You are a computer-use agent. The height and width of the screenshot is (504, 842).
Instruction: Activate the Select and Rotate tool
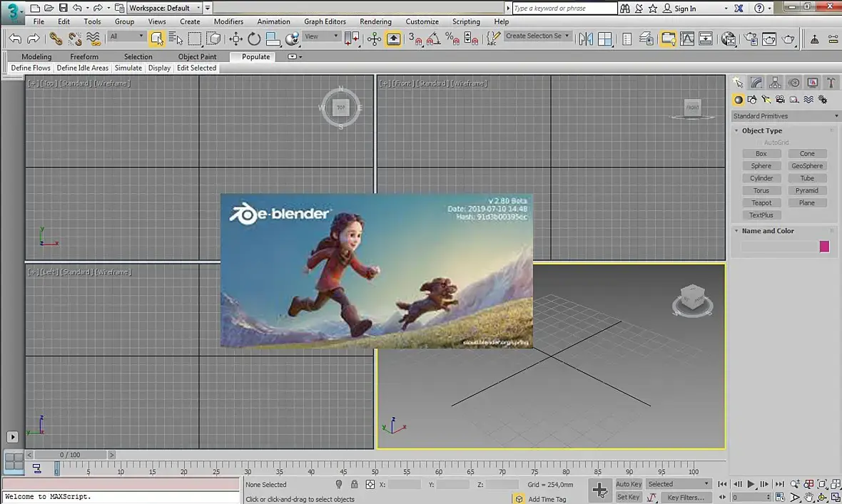[x=254, y=38]
